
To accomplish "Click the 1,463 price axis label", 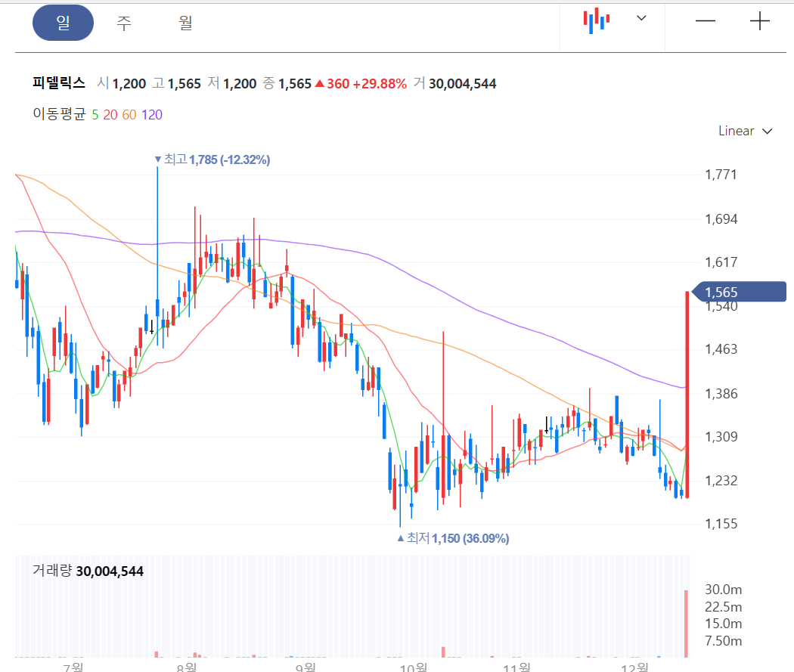I will click(x=721, y=349).
